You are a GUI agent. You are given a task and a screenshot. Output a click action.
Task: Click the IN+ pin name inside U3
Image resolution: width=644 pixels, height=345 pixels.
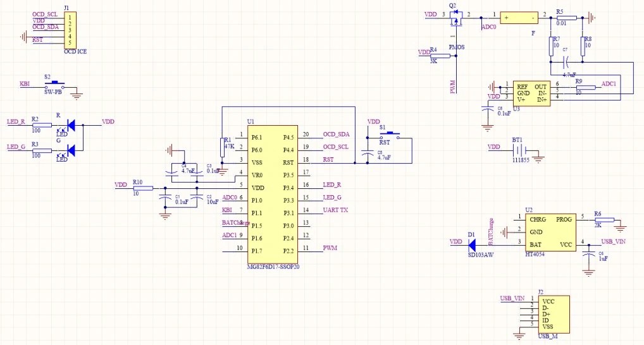pyautogui.click(x=542, y=99)
